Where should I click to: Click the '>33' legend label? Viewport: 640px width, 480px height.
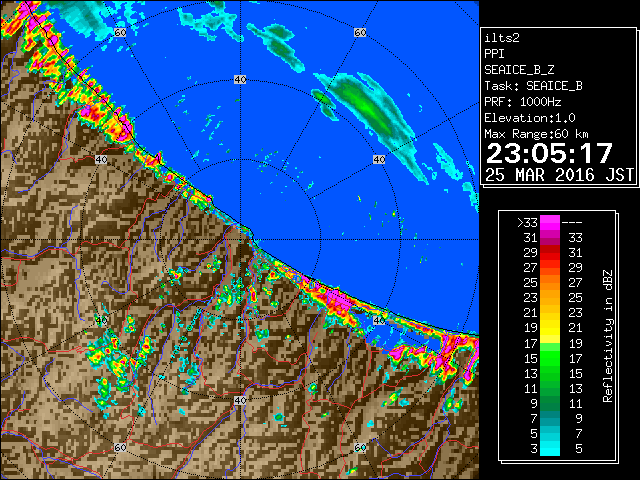click(527, 222)
